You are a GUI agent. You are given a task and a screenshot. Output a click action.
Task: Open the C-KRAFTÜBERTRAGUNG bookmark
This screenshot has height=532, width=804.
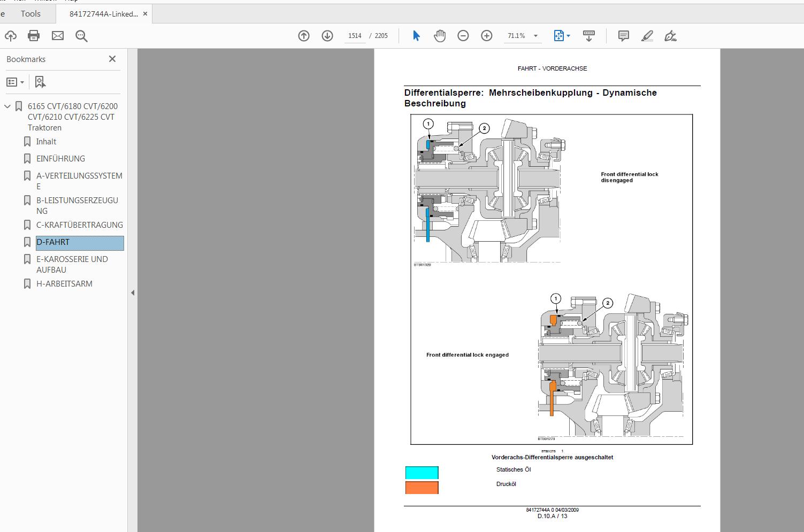(x=79, y=225)
